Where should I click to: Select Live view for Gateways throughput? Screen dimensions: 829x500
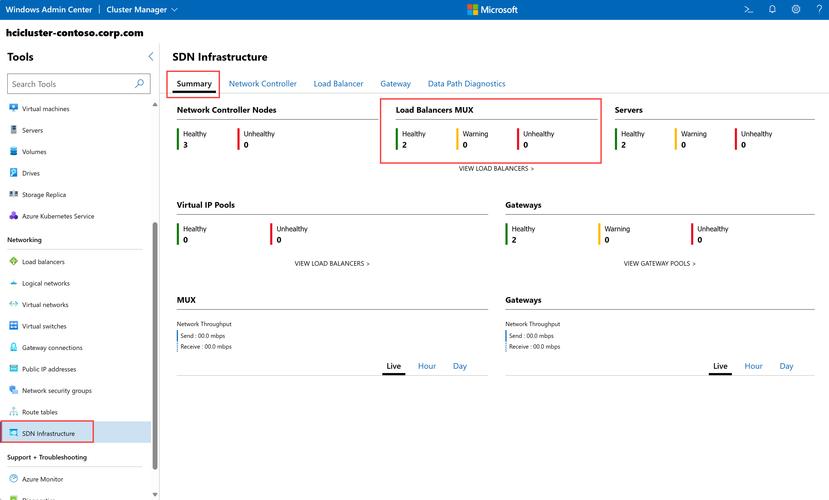(x=720, y=366)
